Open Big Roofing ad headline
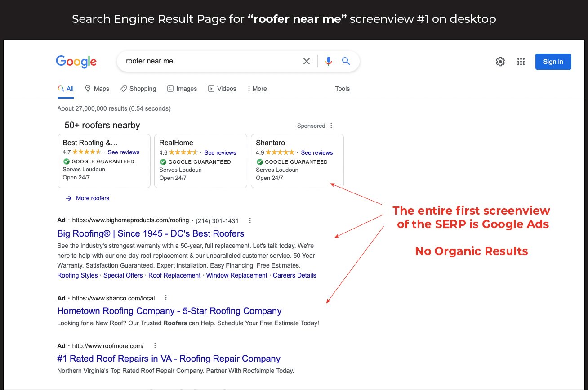Viewport: 588px width, 390px height. 151,233
